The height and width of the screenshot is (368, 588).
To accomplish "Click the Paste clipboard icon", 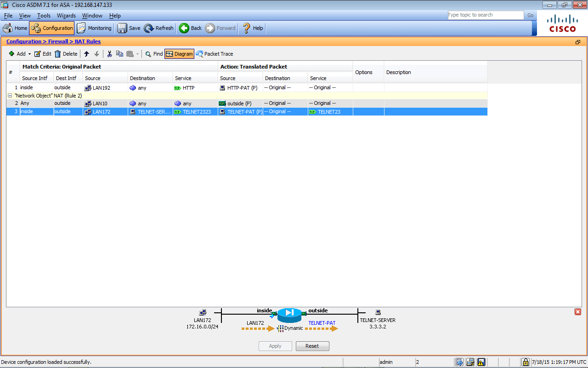I will click(130, 54).
